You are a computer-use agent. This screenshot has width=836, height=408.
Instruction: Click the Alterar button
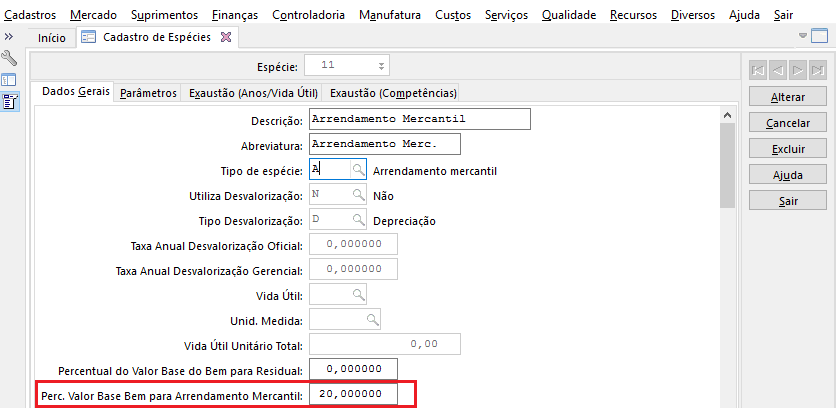pos(788,97)
